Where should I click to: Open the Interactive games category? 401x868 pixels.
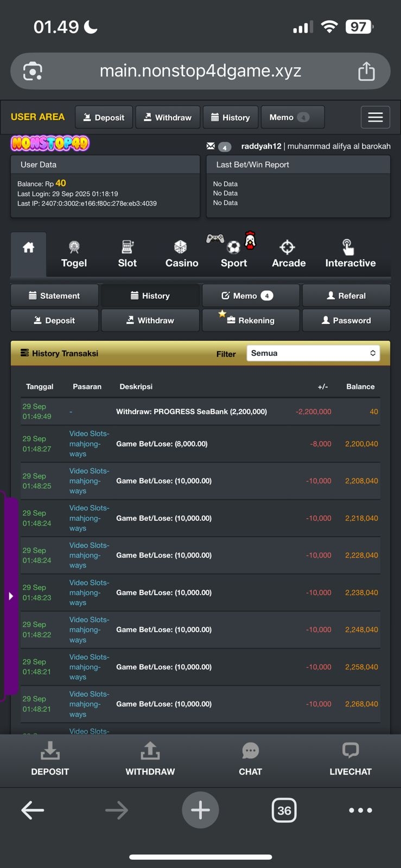pos(350,254)
